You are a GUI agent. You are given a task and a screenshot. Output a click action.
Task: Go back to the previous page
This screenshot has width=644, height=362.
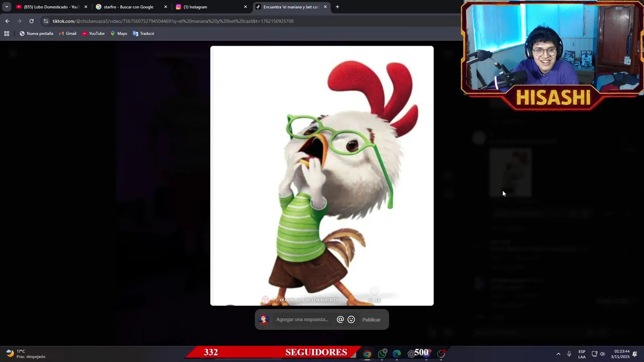(7, 21)
